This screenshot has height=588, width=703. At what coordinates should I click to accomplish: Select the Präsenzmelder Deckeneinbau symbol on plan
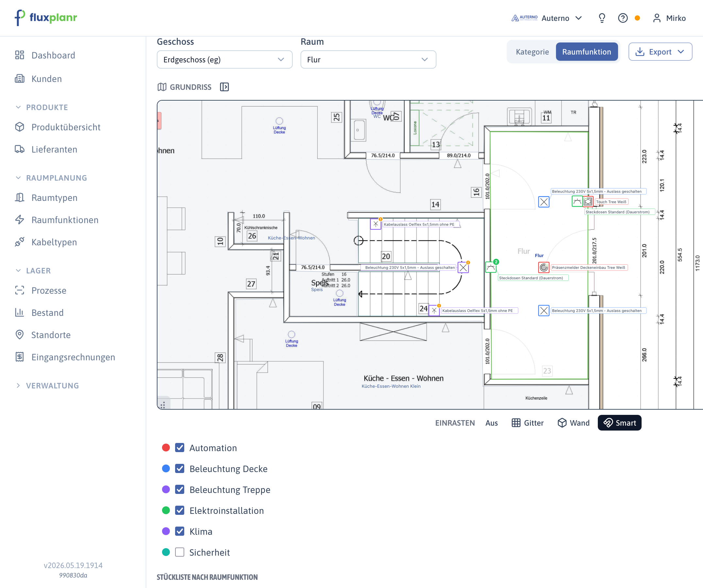[544, 268]
